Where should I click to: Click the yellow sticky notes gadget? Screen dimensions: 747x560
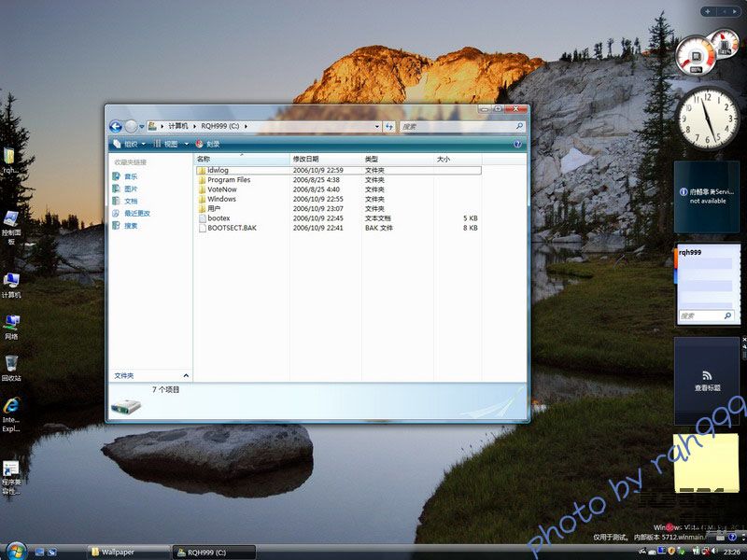706,462
